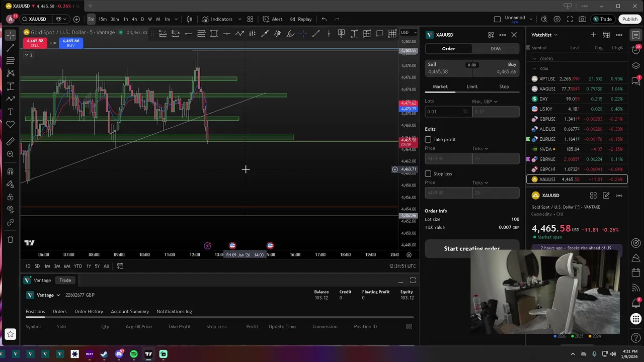Open the go to date calendar icon

point(120,266)
